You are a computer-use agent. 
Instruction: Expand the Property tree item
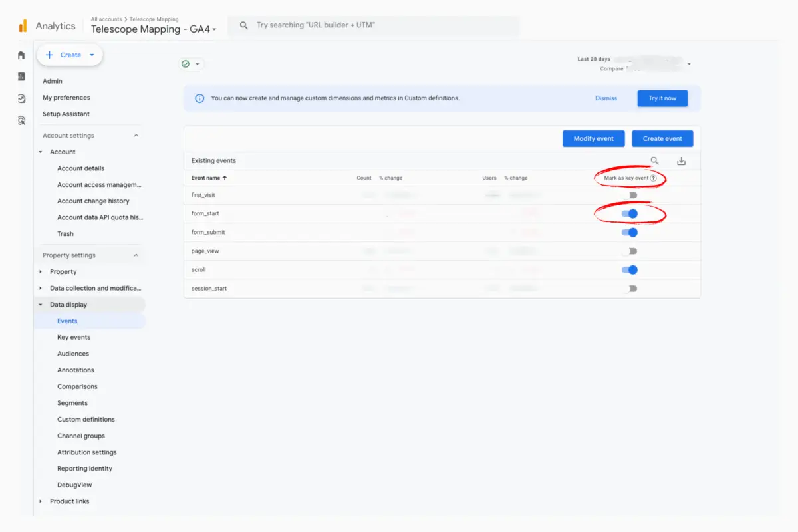coord(41,272)
